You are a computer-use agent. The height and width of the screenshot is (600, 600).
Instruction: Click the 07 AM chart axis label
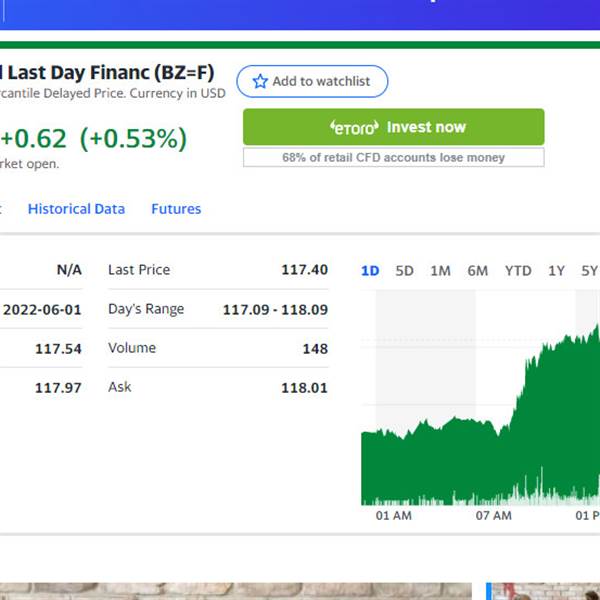click(x=494, y=516)
